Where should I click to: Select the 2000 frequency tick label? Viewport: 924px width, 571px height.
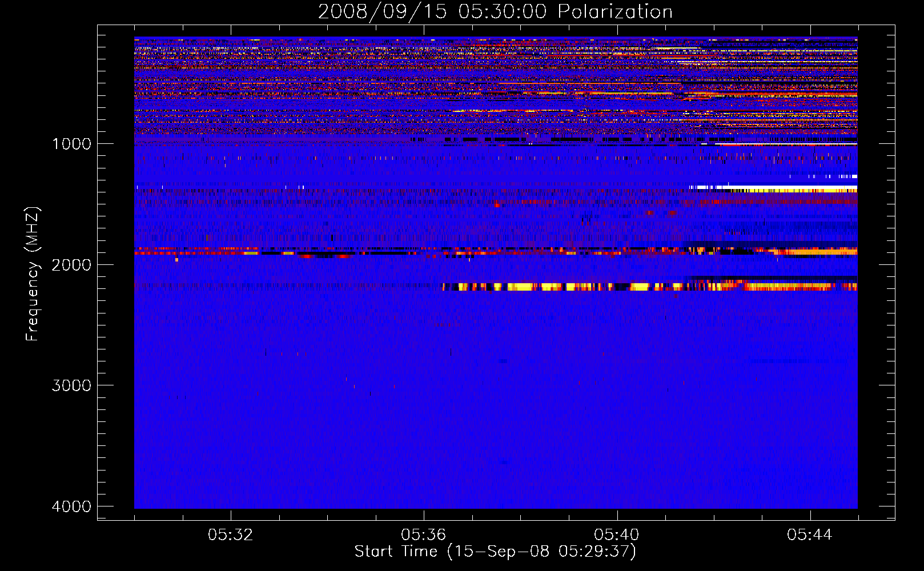pyautogui.click(x=71, y=264)
